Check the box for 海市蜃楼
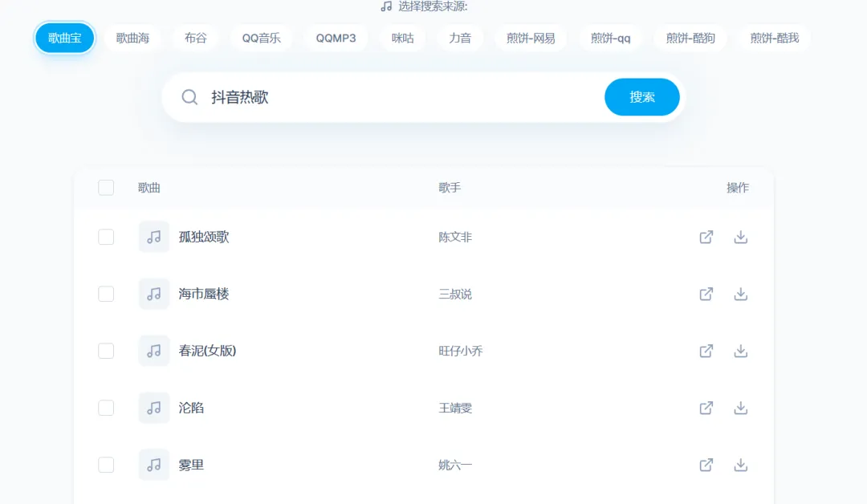The width and height of the screenshot is (867, 504). (106, 294)
